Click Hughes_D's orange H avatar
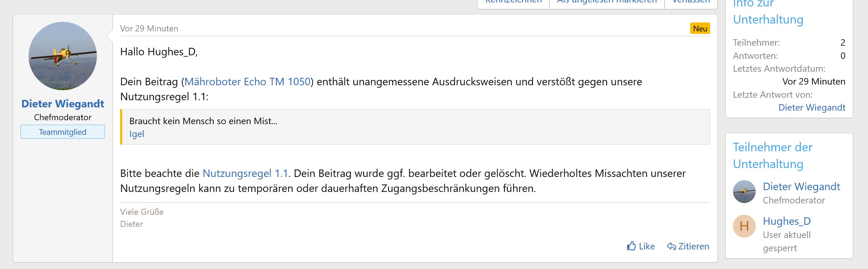 tap(744, 226)
